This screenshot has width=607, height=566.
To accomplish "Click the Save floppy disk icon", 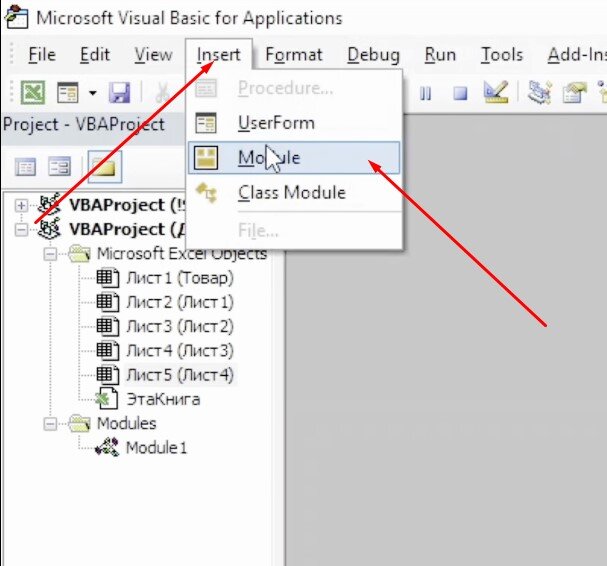I will click(x=119, y=93).
